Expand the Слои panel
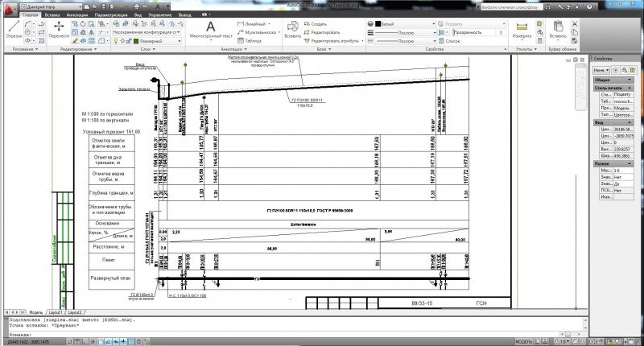This screenshot has width=644, height=346. pyautogui.click(x=148, y=49)
